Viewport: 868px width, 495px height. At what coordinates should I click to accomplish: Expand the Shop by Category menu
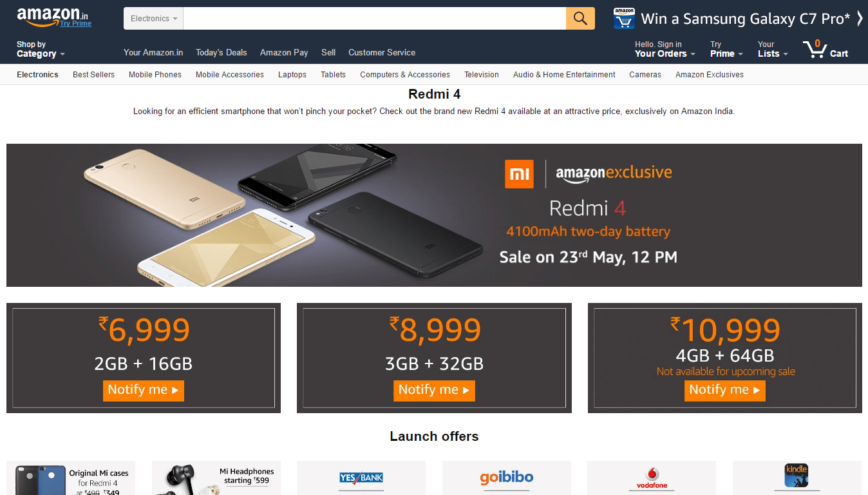point(41,49)
